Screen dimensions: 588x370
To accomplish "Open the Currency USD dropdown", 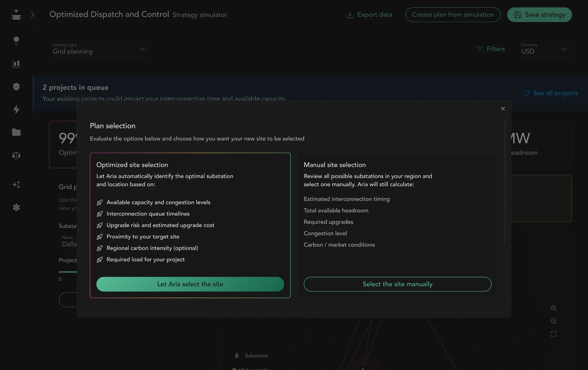I will pyautogui.click(x=545, y=49).
